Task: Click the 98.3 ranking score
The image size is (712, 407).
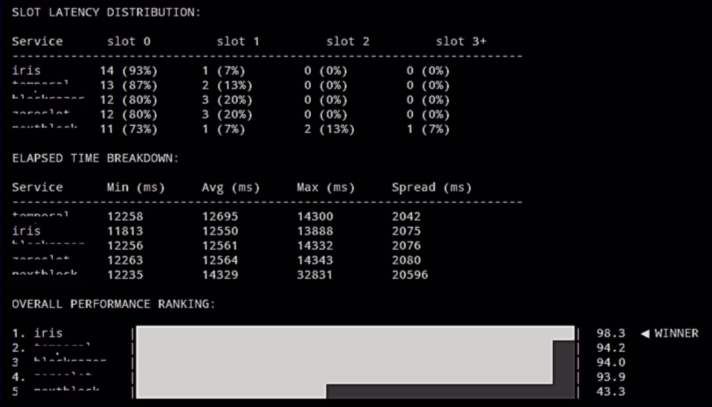Action: pyautogui.click(x=611, y=333)
